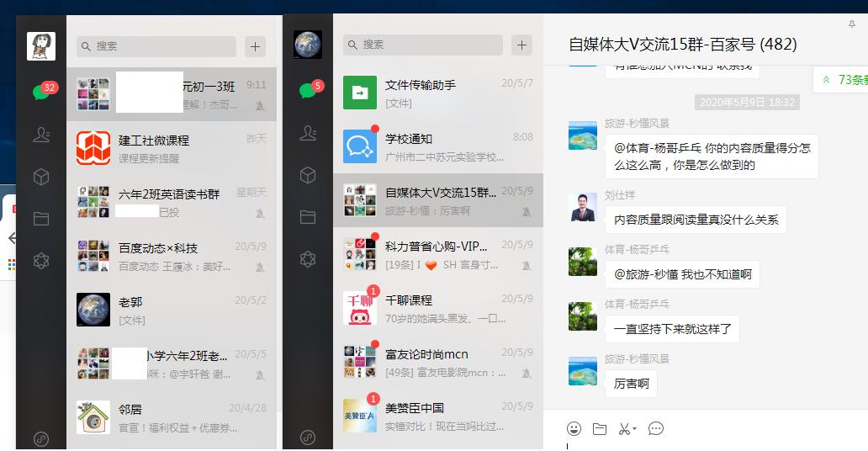Click the message bubble 厉害啊

coord(631,384)
